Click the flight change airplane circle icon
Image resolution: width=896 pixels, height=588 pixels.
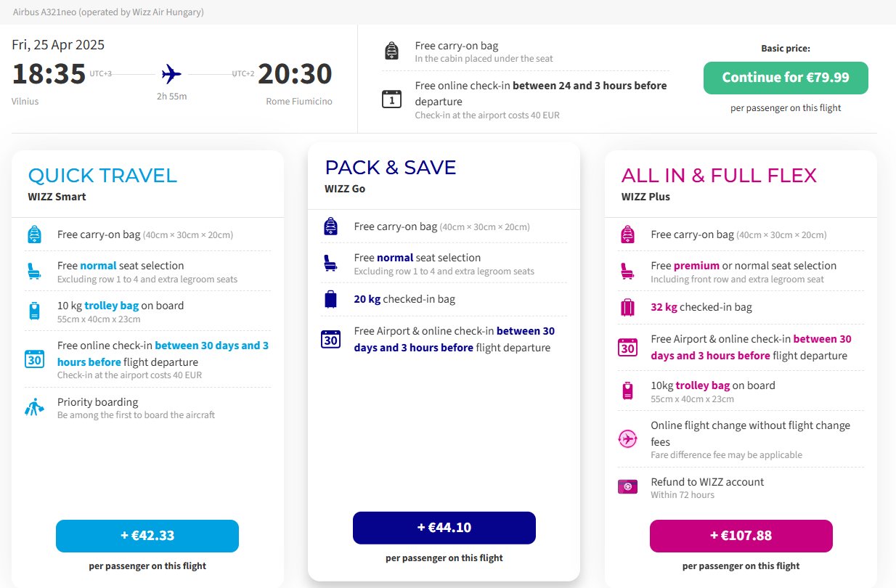point(627,439)
